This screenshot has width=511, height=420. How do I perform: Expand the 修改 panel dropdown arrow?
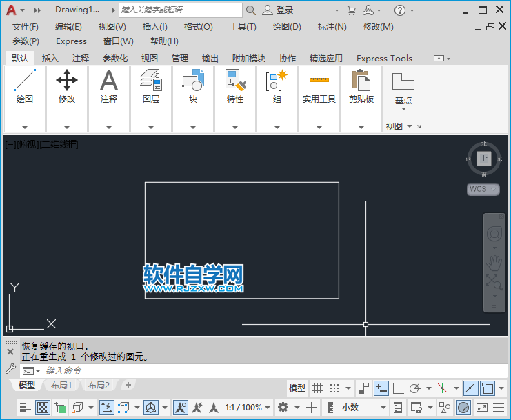pyautogui.click(x=67, y=128)
